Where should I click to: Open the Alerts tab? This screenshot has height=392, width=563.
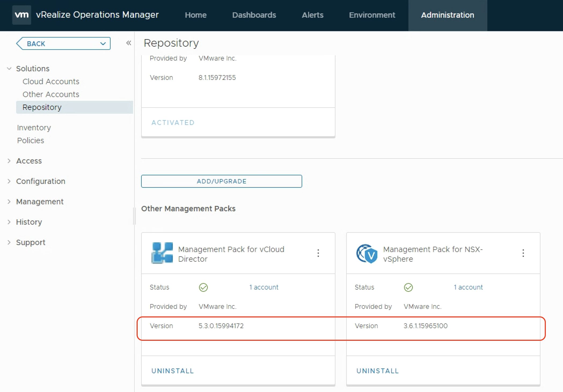(x=312, y=15)
